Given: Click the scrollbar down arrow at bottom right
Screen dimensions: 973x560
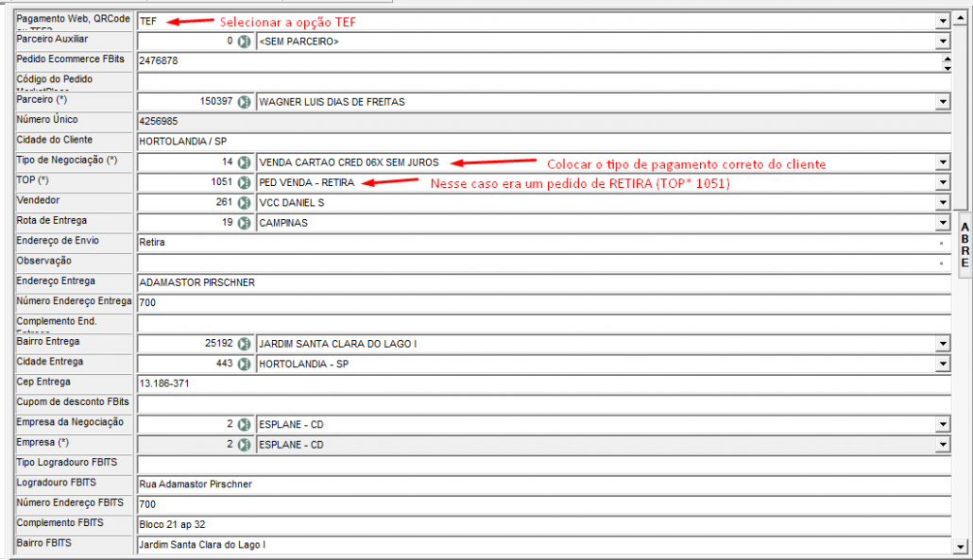Looking at the screenshot, I should [960, 546].
